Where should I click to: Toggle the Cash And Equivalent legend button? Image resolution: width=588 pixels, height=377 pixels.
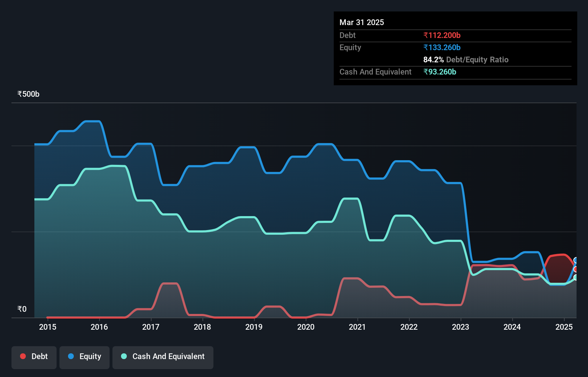click(x=163, y=357)
